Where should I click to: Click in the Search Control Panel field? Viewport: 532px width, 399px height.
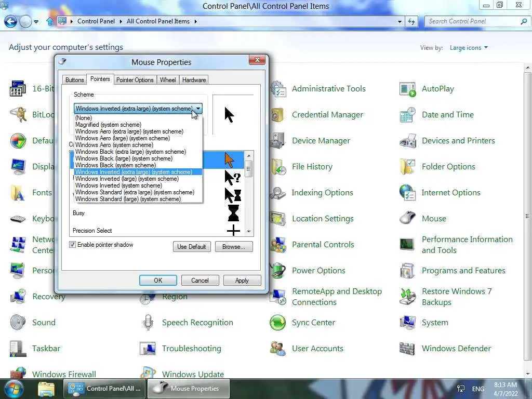click(473, 21)
